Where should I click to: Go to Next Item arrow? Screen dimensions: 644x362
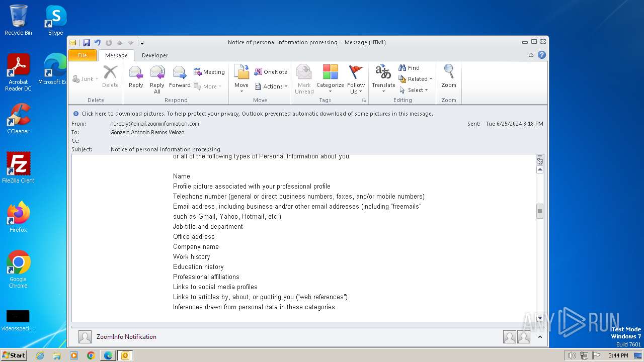(131, 43)
